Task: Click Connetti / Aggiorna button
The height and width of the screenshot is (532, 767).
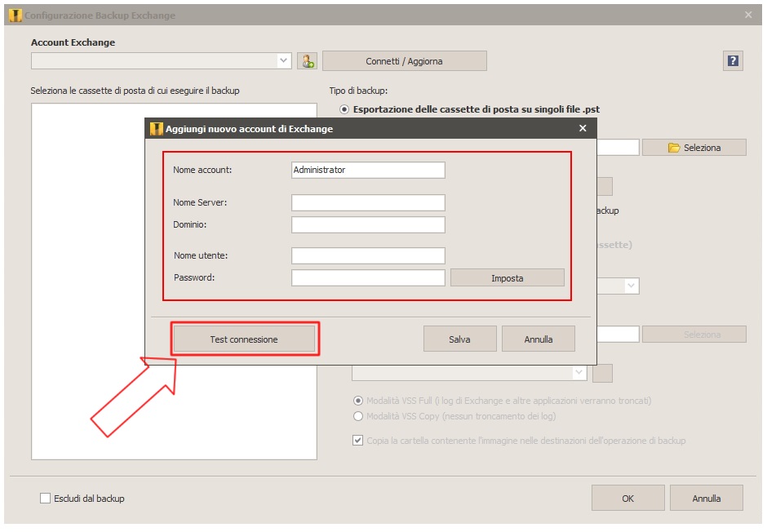Action: (x=404, y=61)
